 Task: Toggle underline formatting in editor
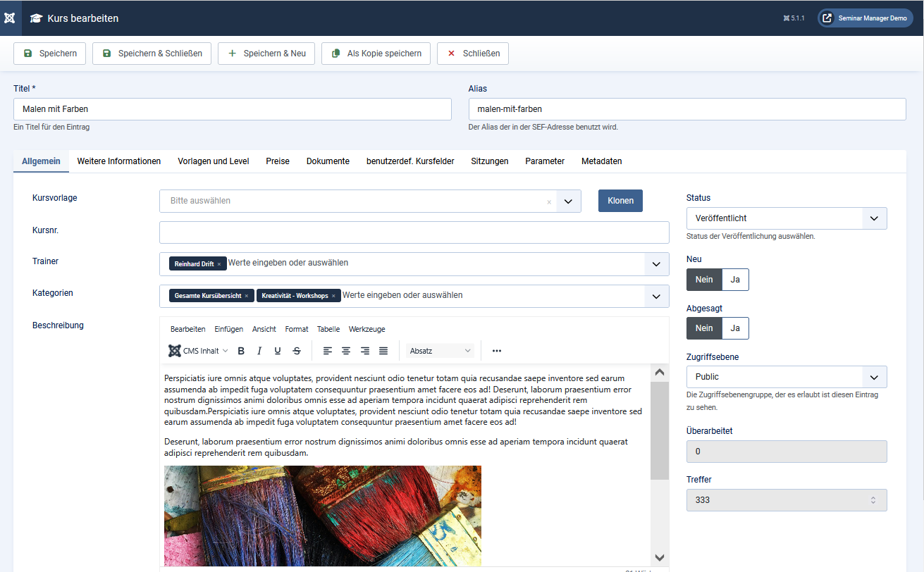pos(278,351)
